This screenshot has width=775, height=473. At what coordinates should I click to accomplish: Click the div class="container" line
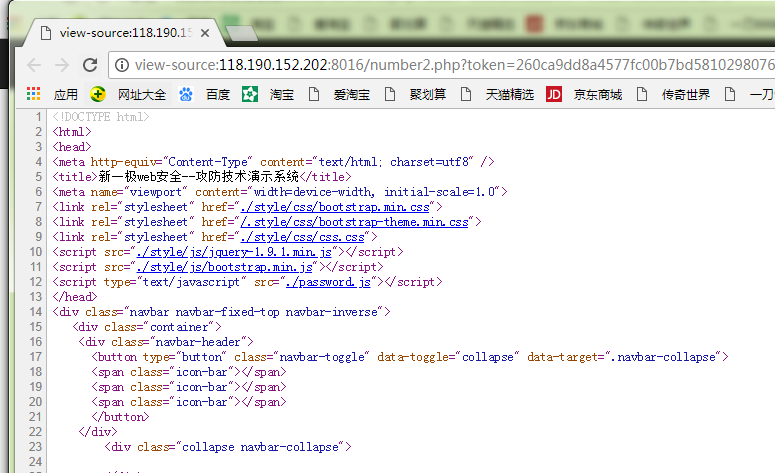click(147, 327)
